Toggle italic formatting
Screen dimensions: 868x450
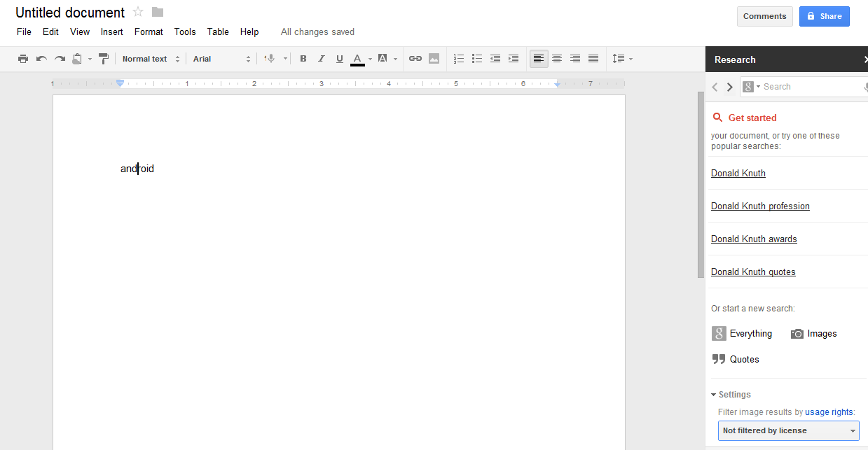coord(322,59)
